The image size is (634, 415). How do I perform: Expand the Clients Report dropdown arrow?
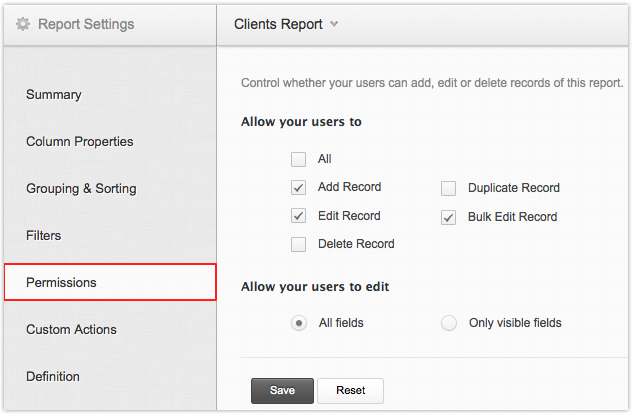[334, 24]
